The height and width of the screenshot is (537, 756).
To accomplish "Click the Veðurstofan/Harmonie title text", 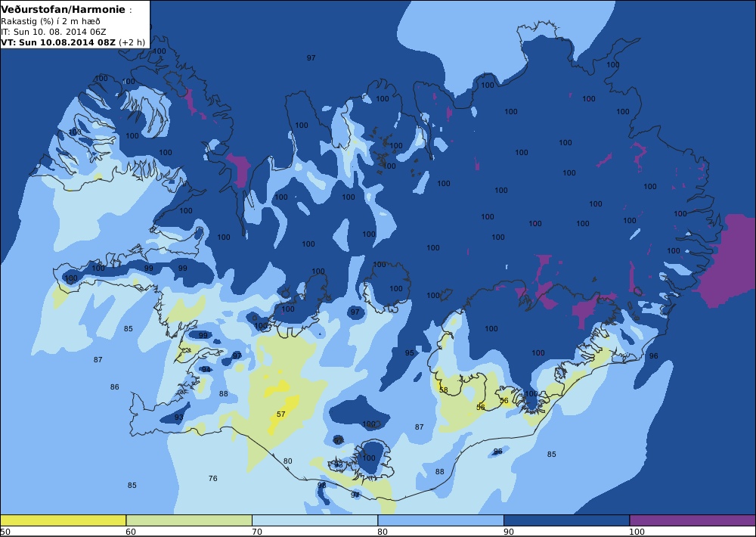I will click(x=64, y=10).
